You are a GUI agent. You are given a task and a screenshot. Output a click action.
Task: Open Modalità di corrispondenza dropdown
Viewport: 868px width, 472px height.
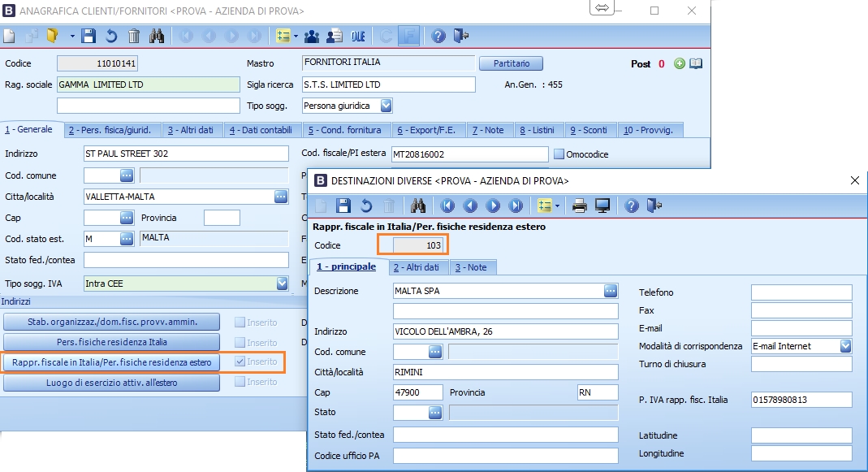845,346
